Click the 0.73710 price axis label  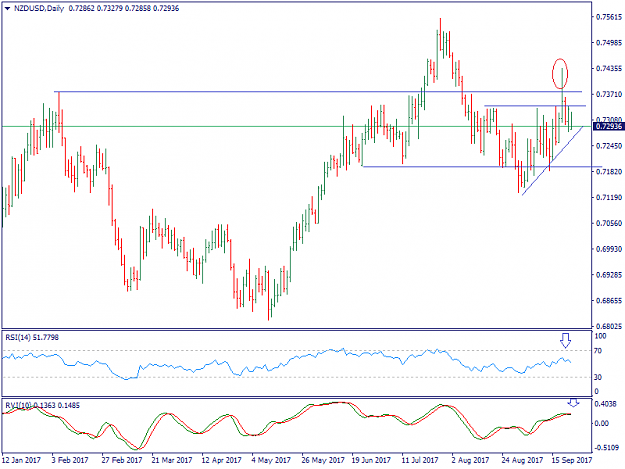609,94
